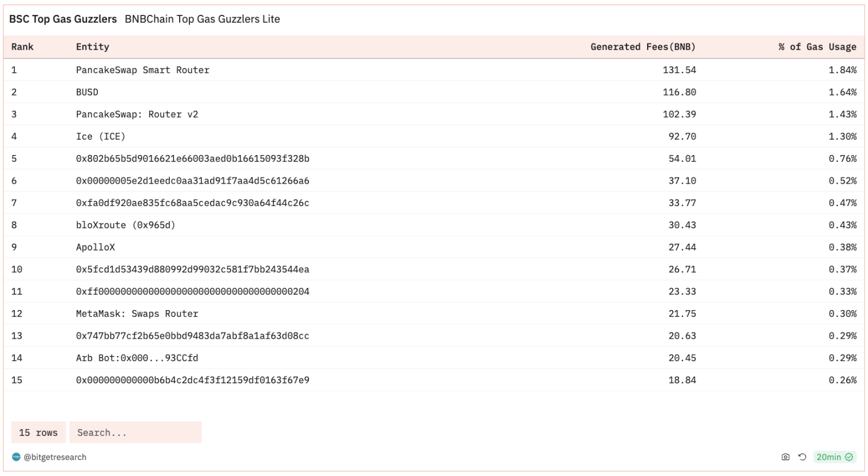Open the @bitgetresearch author link
This screenshot has height=476, width=868.
(56, 457)
